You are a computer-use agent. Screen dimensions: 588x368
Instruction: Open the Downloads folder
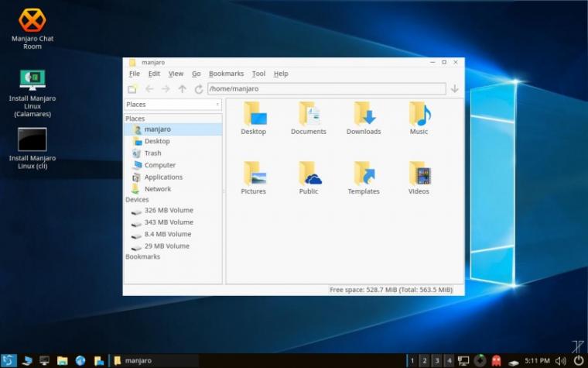point(364,119)
